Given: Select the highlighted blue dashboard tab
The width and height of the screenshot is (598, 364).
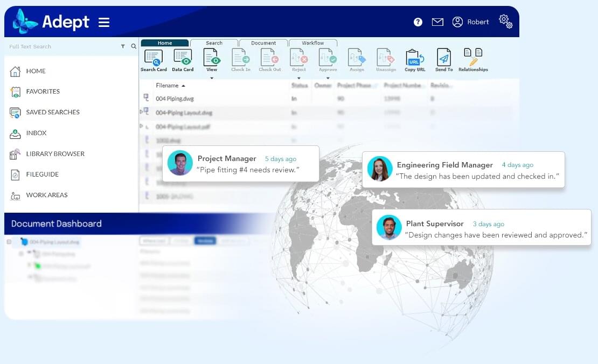Looking at the screenshot, I should [x=205, y=241].
